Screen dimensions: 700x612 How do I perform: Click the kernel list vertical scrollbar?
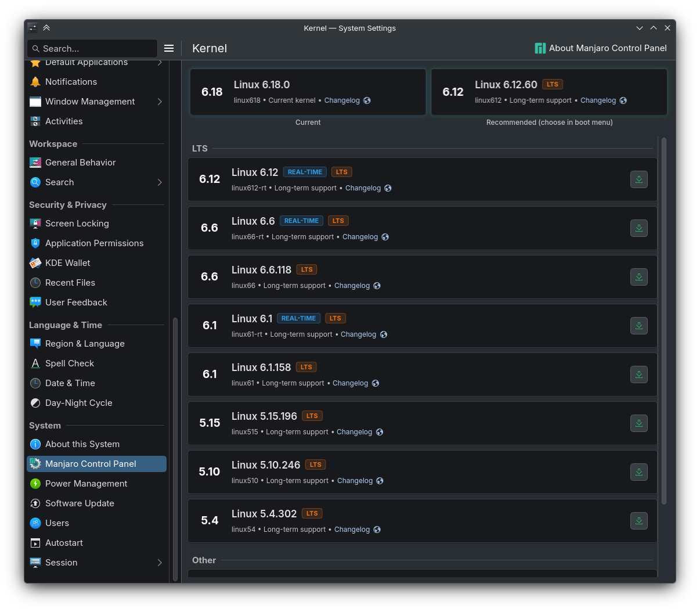[664, 319]
